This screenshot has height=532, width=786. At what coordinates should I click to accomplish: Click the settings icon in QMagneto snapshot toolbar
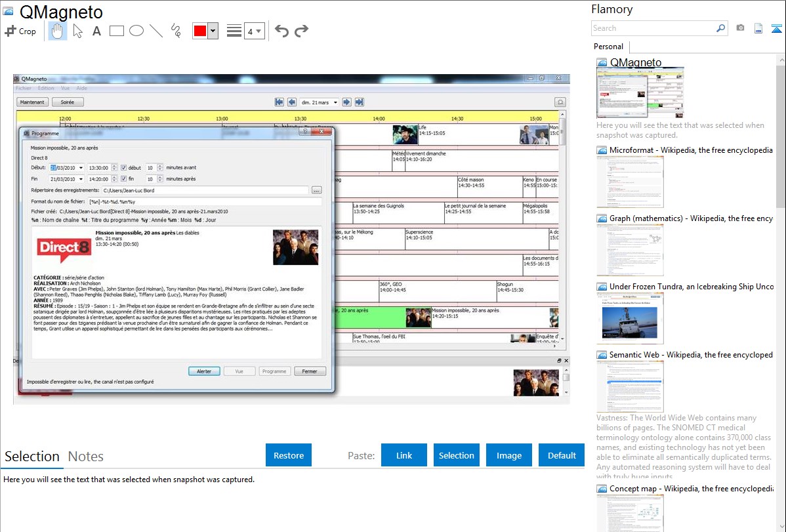(560, 102)
